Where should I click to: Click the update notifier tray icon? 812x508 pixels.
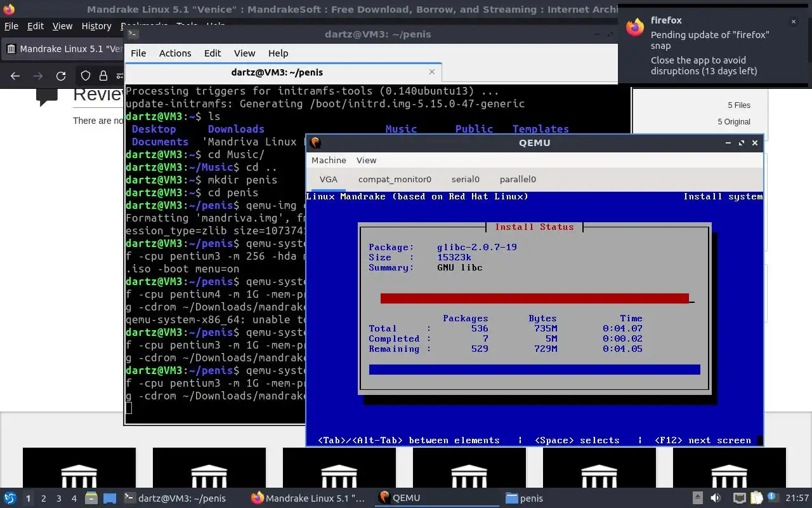773,497
